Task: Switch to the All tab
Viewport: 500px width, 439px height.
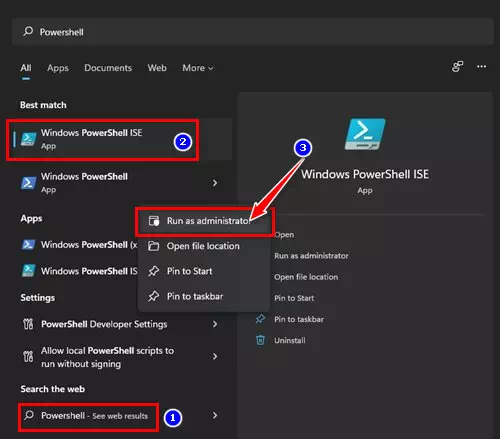Action: coord(26,68)
